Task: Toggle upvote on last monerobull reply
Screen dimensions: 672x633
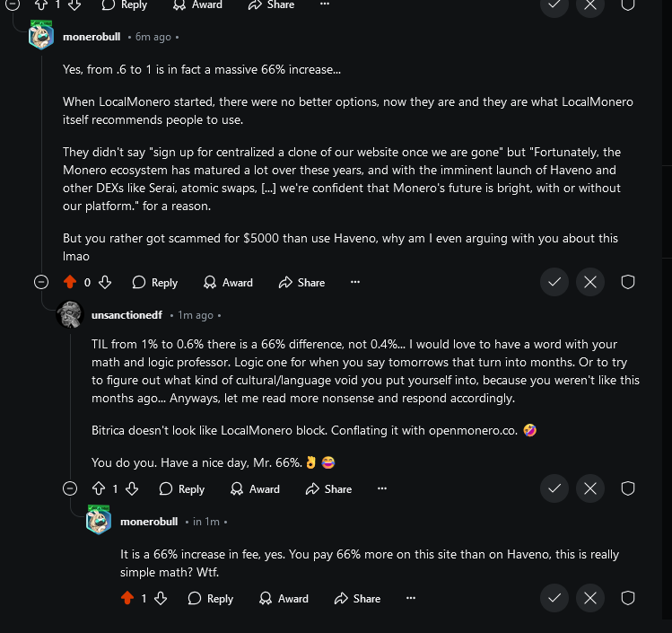Action: [127, 598]
